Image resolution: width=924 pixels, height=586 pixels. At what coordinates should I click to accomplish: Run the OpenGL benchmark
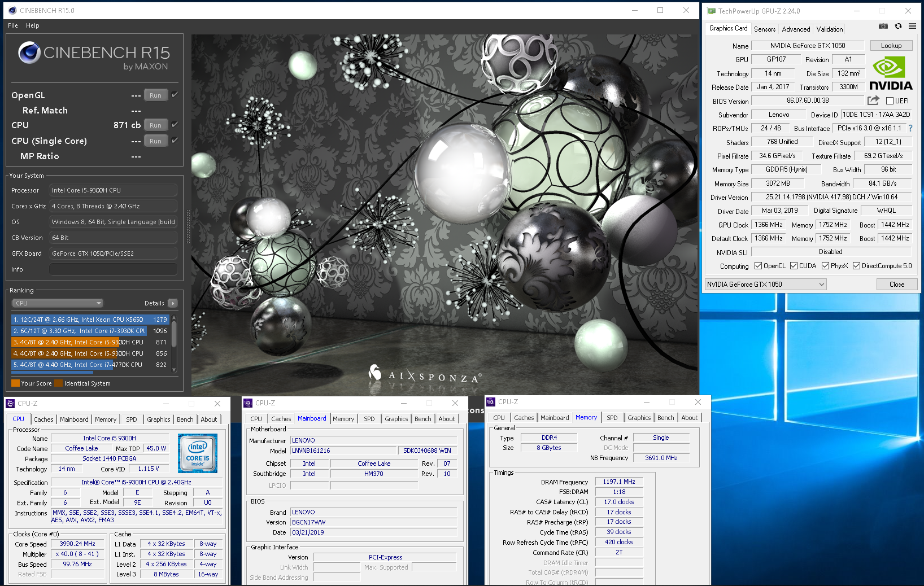155,95
